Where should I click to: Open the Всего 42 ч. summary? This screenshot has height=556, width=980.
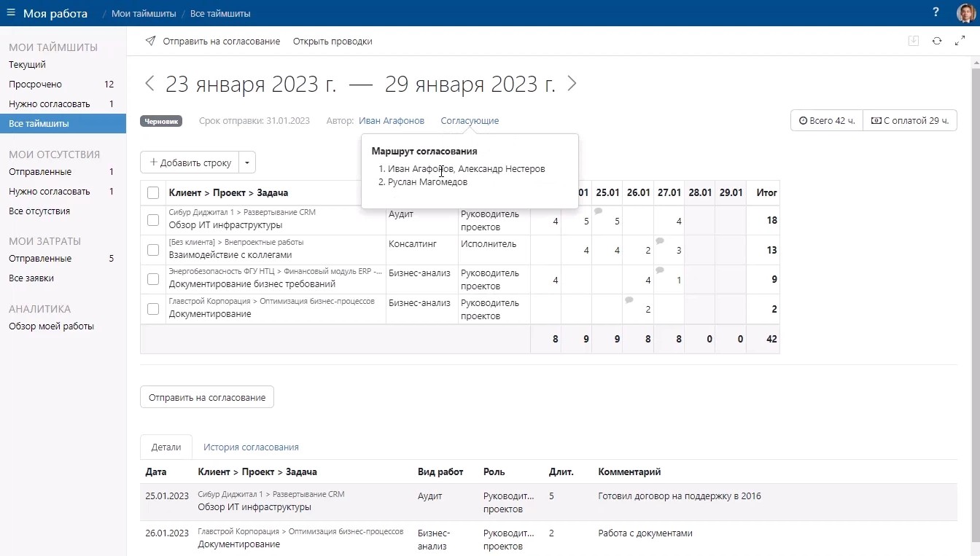pos(827,121)
